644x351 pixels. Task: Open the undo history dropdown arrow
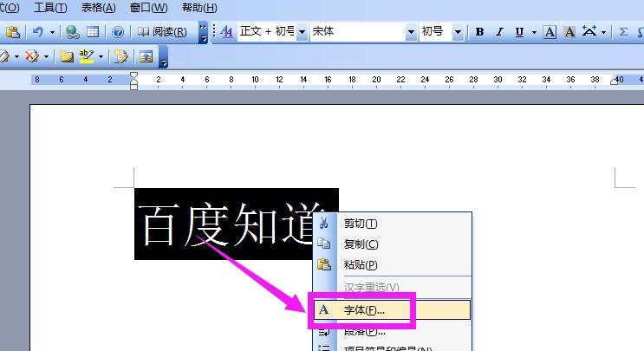point(52,32)
